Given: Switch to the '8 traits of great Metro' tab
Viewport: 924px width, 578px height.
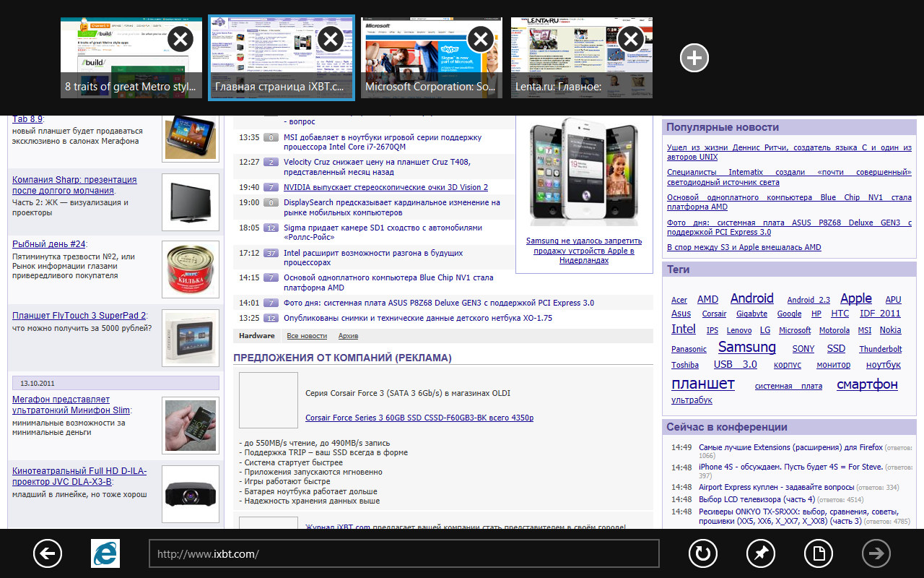Looking at the screenshot, I should coord(131,59).
